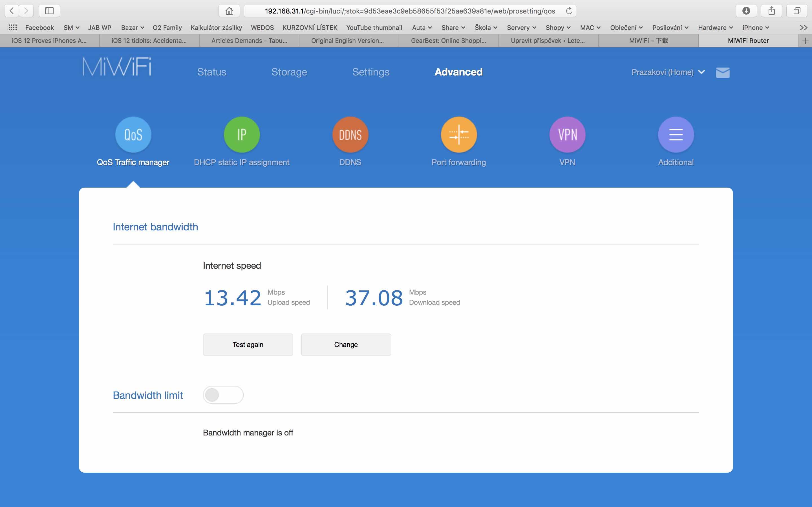Switch to the Settings tab

pyautogui.click(x=370, y=72)
